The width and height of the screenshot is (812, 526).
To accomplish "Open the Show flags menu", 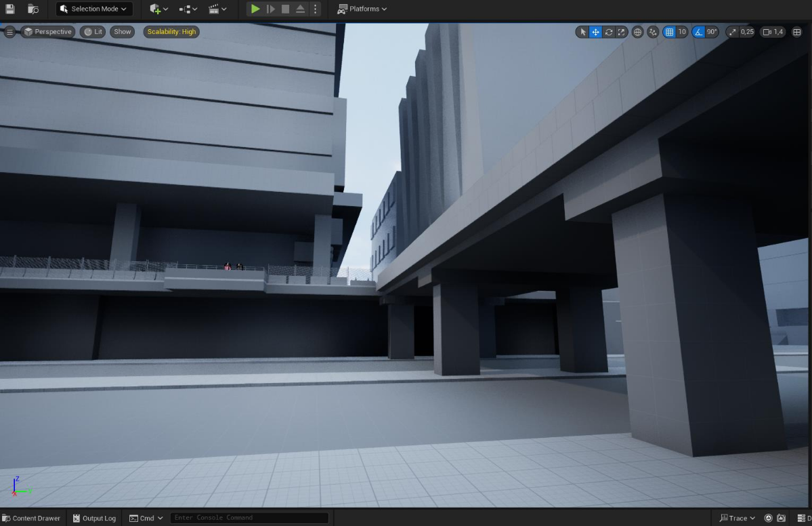I will coord(122,31).
